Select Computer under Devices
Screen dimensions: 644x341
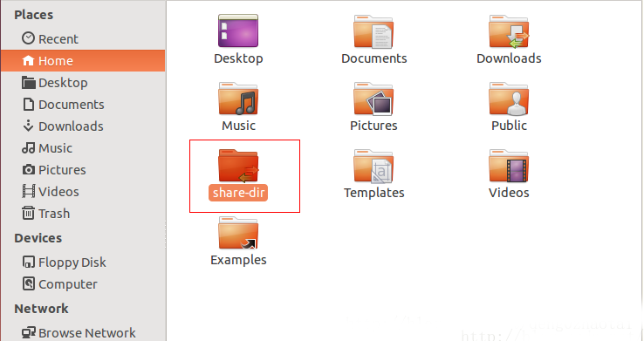pyautogui.click(x=83, y=283)
